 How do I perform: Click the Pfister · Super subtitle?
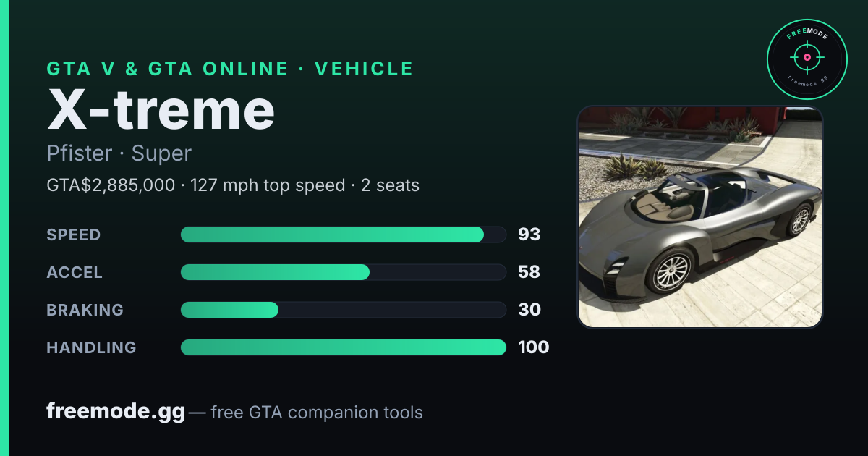pos(119,153)
